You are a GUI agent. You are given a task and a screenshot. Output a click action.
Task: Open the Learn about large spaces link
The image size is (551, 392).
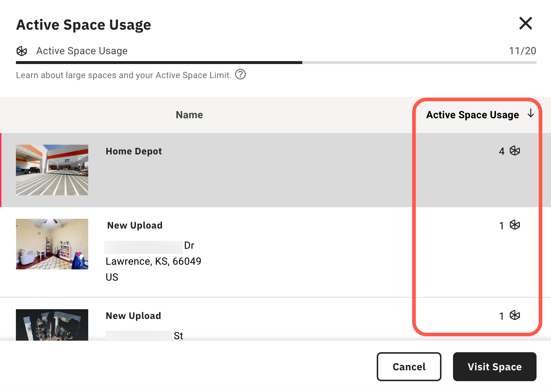[123, 75]
